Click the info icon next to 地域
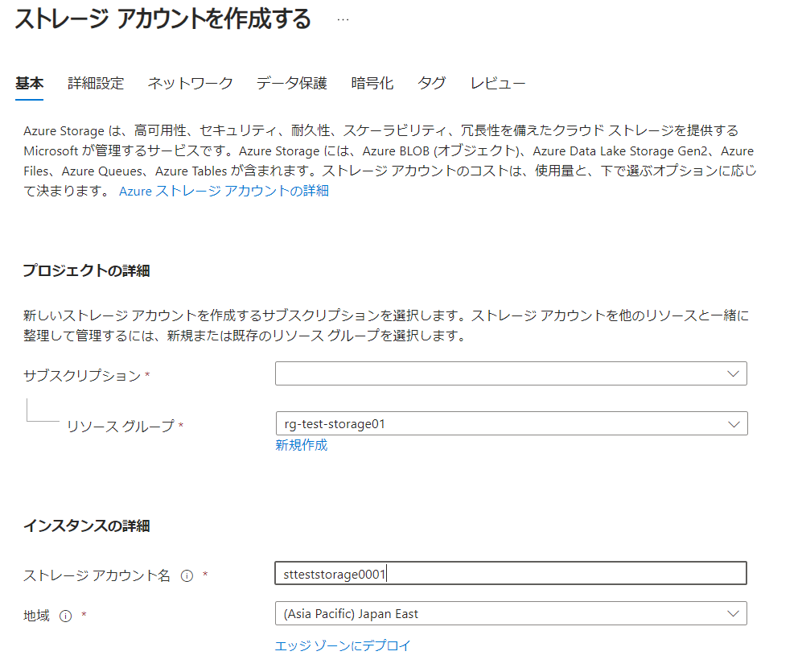Screen dimensions: 802x672 click(x=65, y=616)
